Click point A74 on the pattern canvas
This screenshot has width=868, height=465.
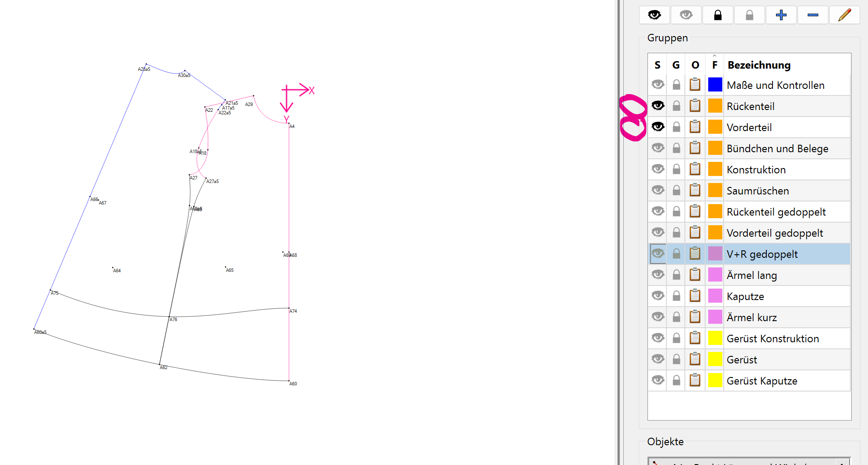289,308
